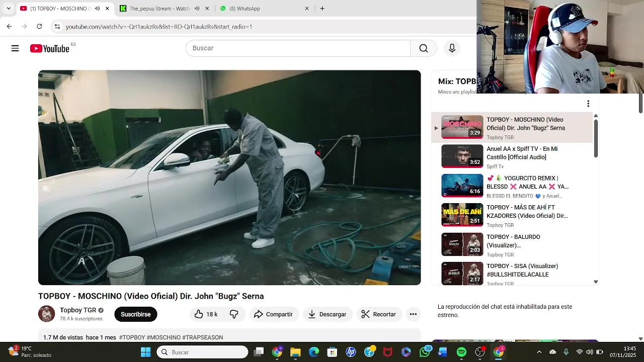Start voice search with microphone icon
This screenshot has width=644, height=362.
click(452, 48)
